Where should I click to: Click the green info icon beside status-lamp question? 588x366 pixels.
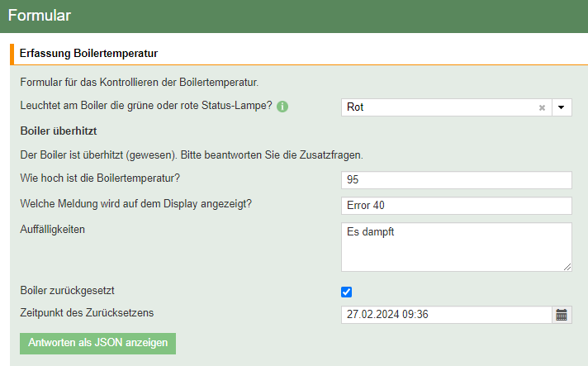tap(282, 107)
